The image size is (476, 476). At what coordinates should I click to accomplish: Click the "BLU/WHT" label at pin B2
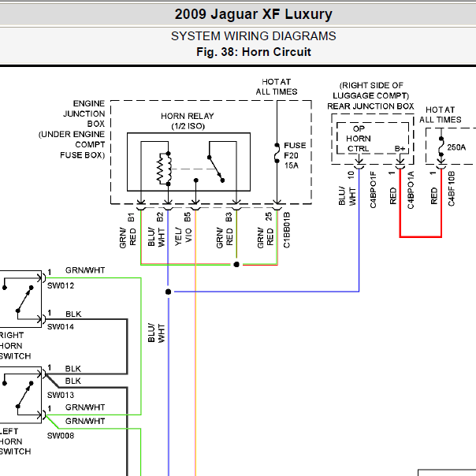click(x=156, y=237)
